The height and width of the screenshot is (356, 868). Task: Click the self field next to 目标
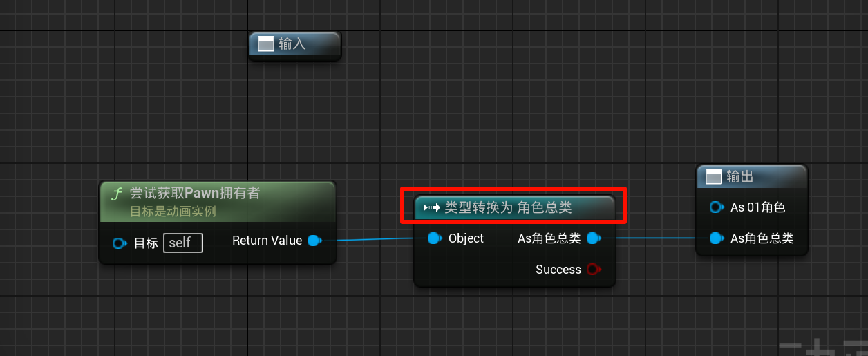182,243
